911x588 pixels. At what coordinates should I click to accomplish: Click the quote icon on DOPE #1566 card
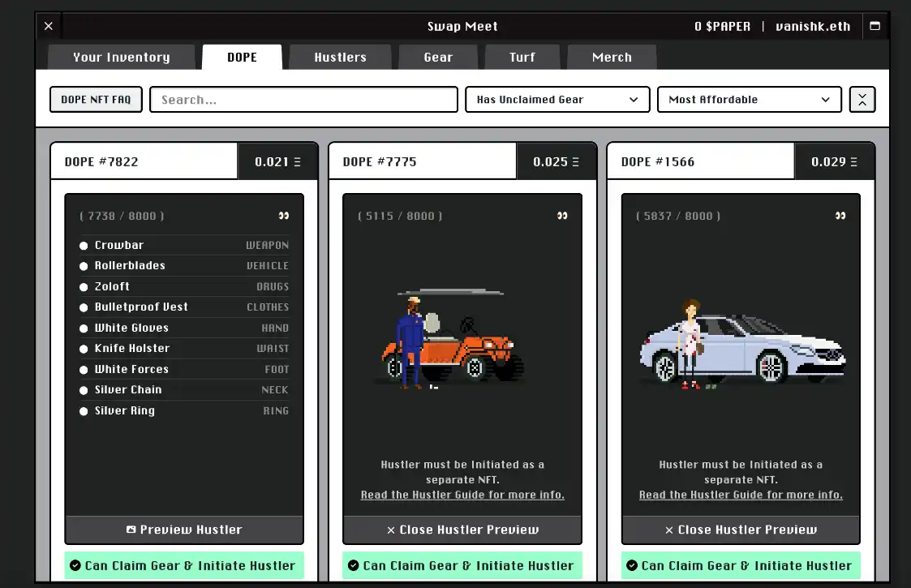pos(840,216)
